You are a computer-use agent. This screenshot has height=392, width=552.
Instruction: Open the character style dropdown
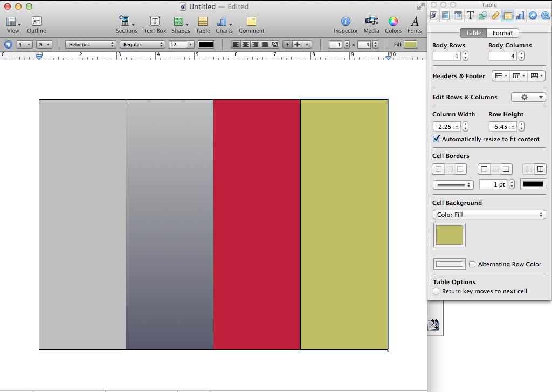pyautogui.click(x=44, y=44)
